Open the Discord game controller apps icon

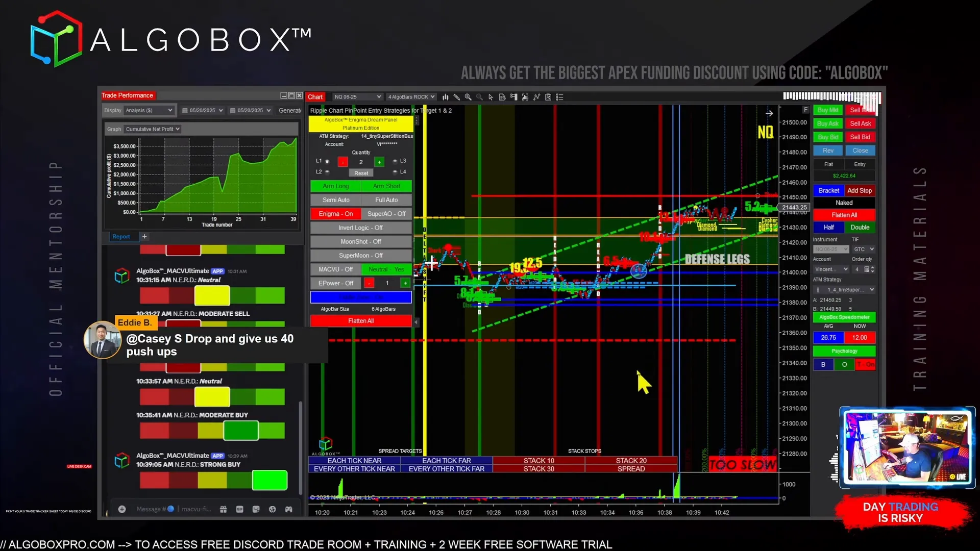[288, 509]
